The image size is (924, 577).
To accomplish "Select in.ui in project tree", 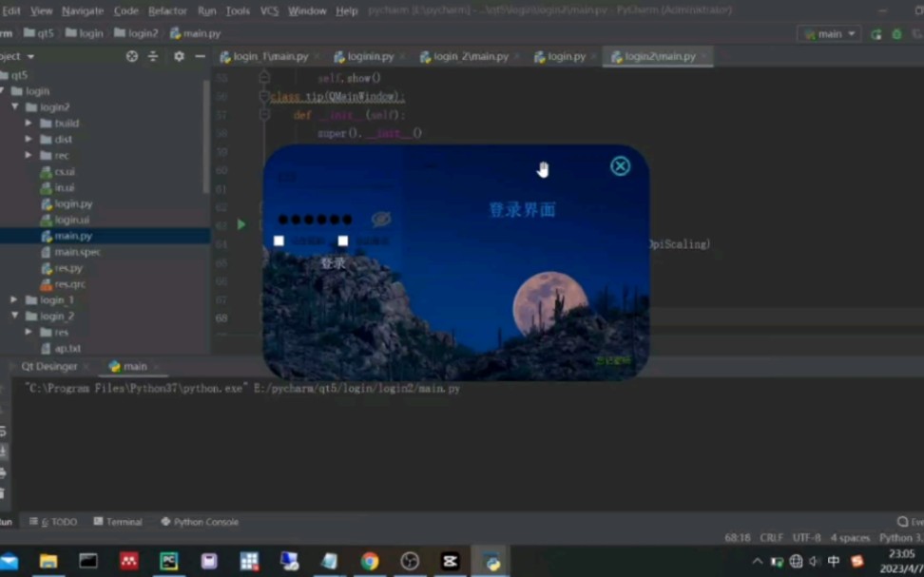I will pyautogui.click(x=65, y=187).
